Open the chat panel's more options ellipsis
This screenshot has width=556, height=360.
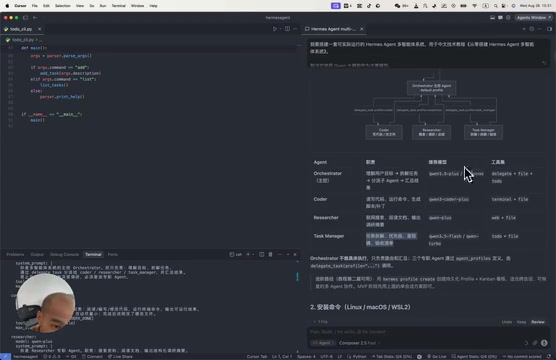click(540, 29)
